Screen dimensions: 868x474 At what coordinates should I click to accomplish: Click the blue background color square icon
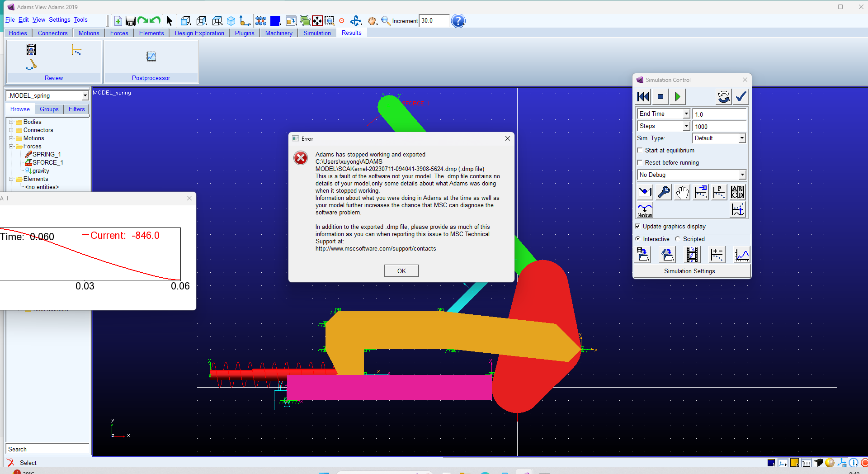275,21
